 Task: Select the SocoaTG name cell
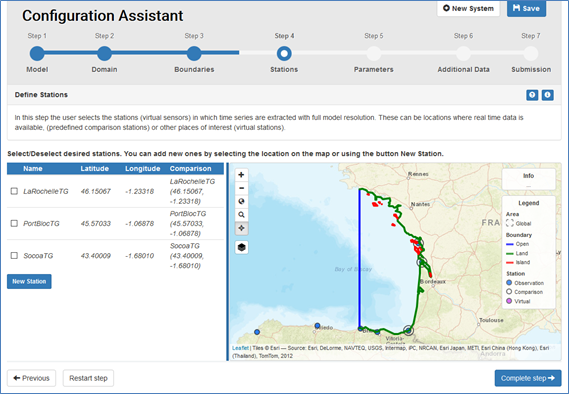pyautogui.click(x=38, y=256)
